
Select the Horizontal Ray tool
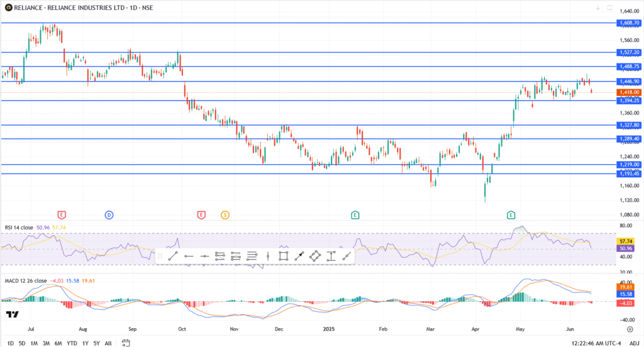click(x=188, y=256)
